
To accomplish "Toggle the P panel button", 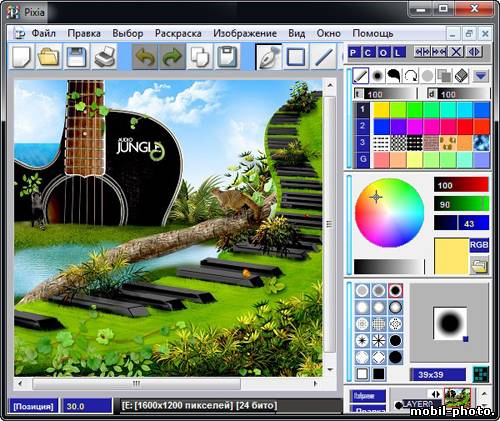I will coord(354,52).
